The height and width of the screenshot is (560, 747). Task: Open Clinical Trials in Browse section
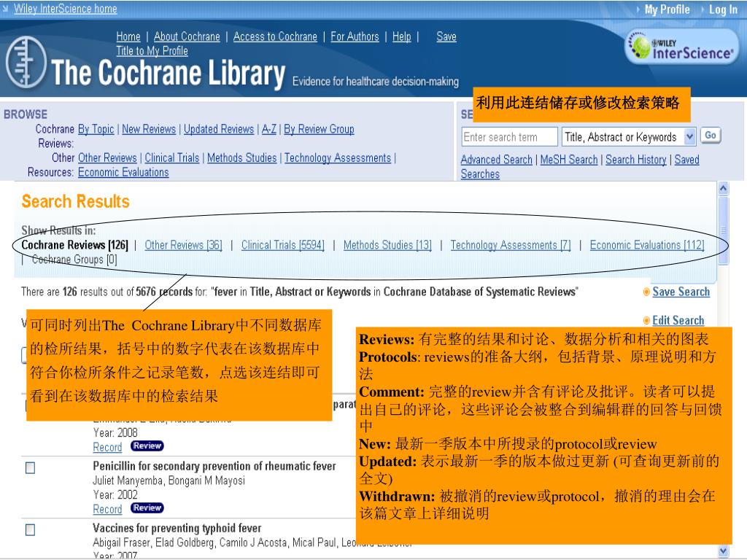(172, 157)
